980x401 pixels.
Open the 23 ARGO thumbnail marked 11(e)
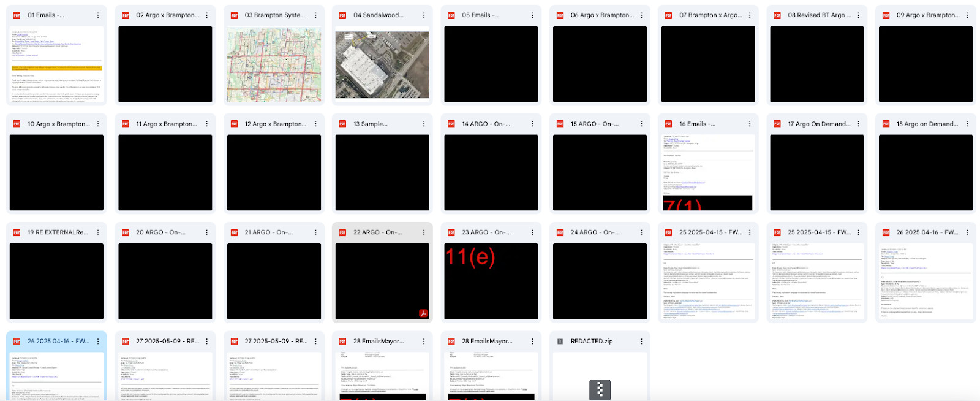(491, 281)
